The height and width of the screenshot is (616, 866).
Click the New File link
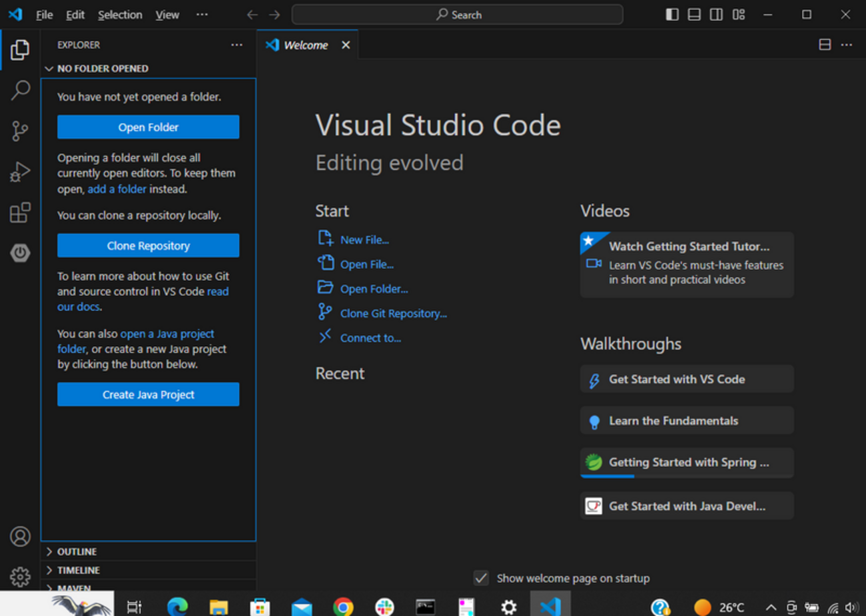pyautogui.click(x=364, y=240)
